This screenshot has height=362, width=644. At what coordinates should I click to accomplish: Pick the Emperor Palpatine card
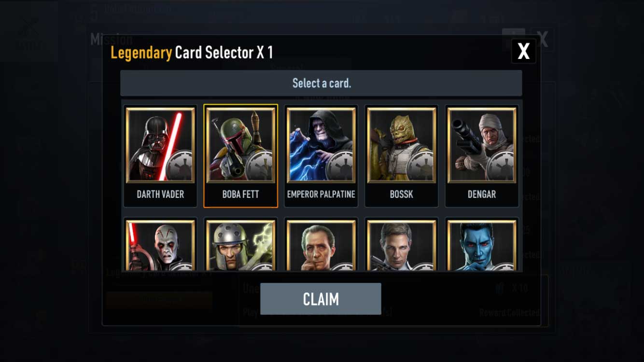pos(321,156)
